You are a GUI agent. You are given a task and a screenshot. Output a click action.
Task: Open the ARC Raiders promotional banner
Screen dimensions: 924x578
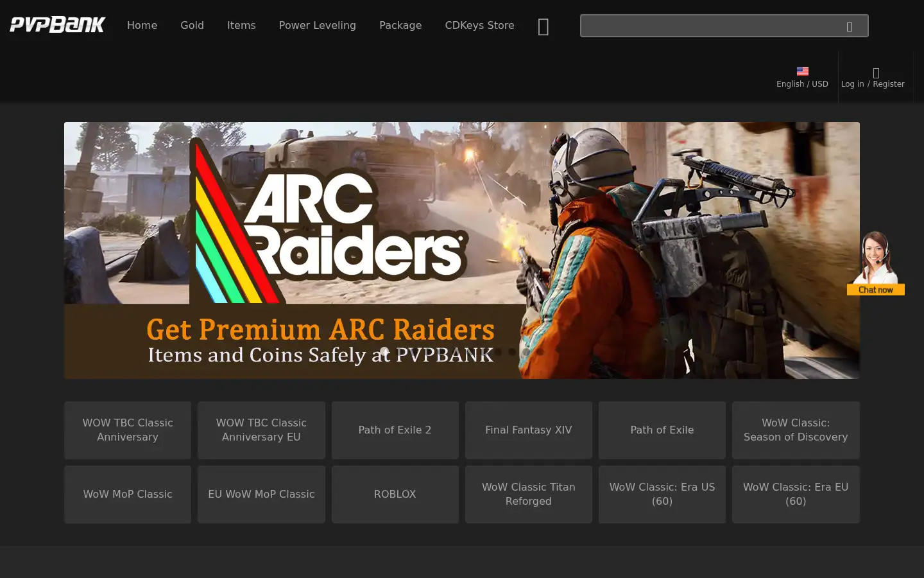click(x=462, y=250)
